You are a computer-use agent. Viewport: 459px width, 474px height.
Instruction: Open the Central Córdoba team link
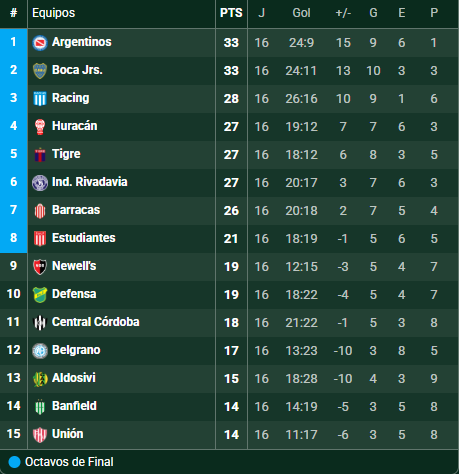coord(96,322)
